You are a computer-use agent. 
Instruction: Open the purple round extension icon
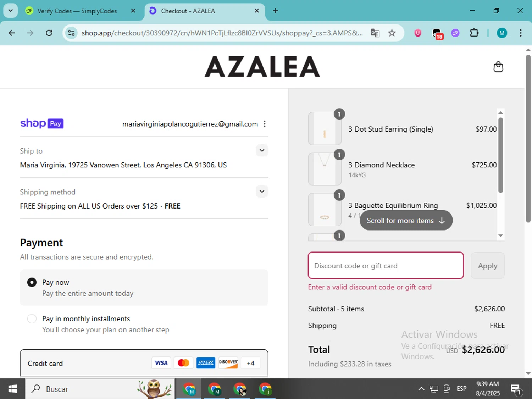[x=455, y=33]
